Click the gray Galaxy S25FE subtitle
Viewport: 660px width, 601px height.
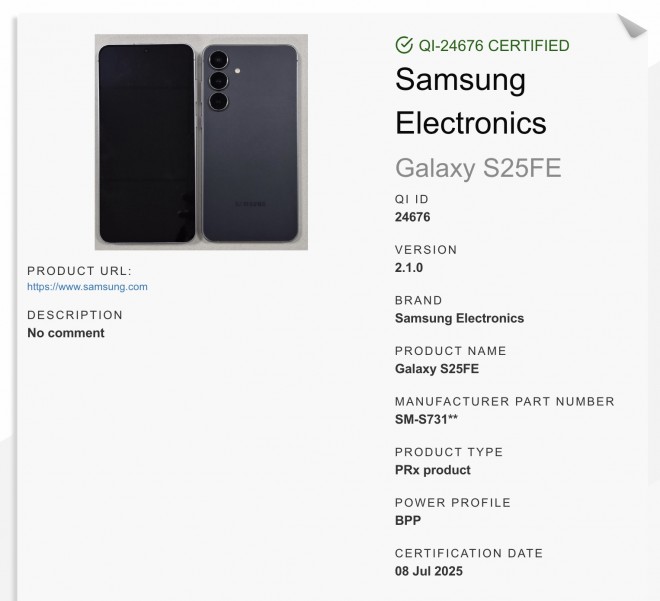pyautogui.click(x=478, y=168)
